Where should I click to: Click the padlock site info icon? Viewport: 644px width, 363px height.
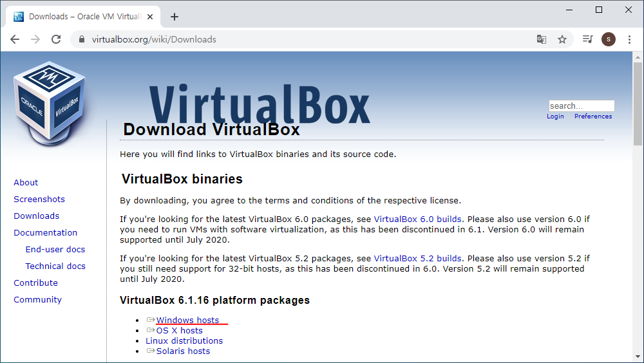82,39
